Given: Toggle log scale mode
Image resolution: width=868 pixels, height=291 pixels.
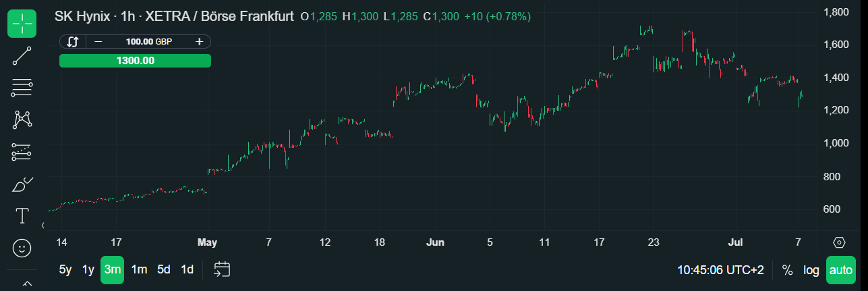Looking at the screenshot, I should (811, 270).
